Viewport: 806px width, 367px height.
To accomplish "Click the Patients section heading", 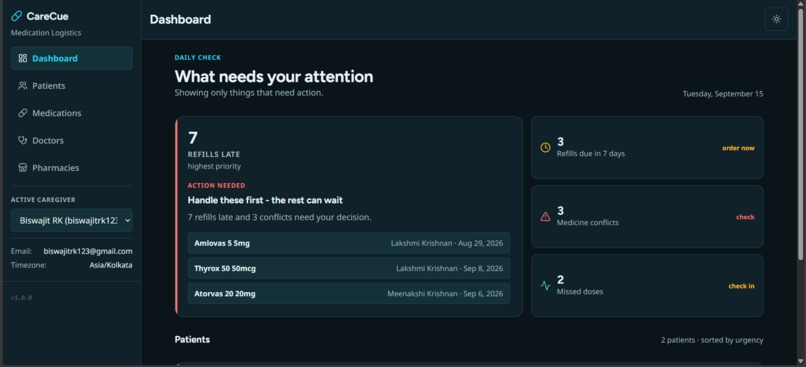I will pos(192,339).
